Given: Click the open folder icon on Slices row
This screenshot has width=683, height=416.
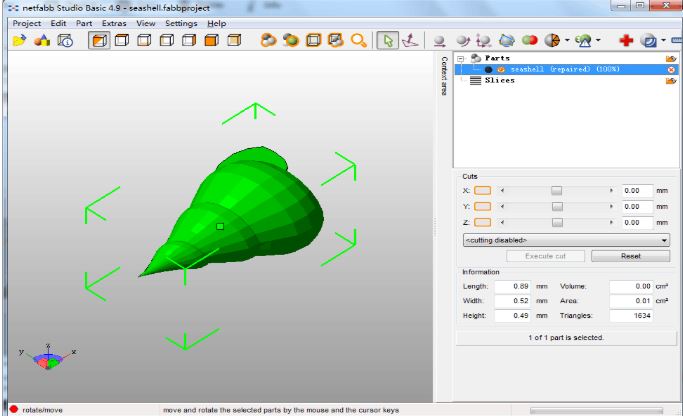Looking at the screenshot, I should coord(670,81).
